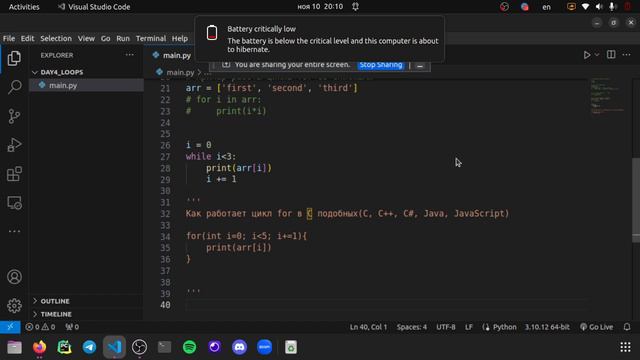The height and width of the screenshot is (360, 640).
Task: Open Spotify from dock
Action: (x=189, y=347)
